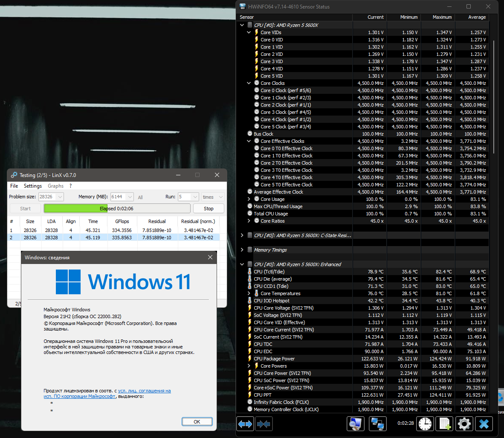Click the HWiNFO64 title bar app icon
The width and height of the screenshot is (504, 438).
[x=243, y=6]
